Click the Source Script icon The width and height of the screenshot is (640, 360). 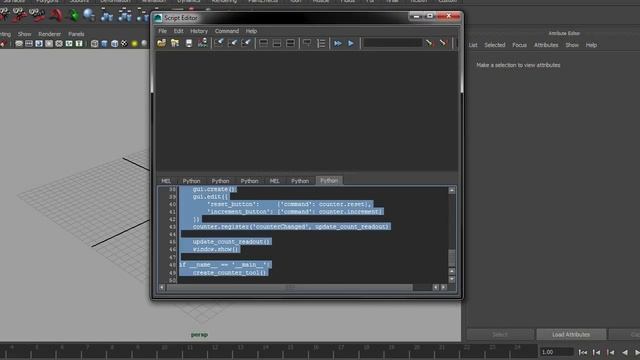tap(175, 43)
